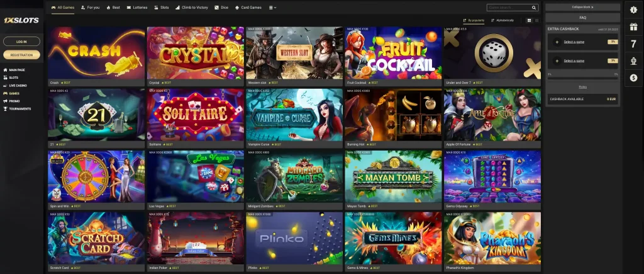Open the Las Vegas game thumbnail
644x274 pixels.
click(x=196, y=176)
